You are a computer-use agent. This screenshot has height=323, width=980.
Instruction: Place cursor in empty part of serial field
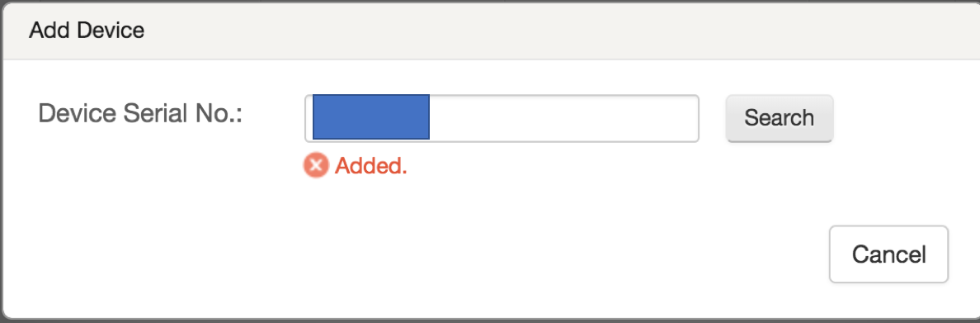click(563, 118)
